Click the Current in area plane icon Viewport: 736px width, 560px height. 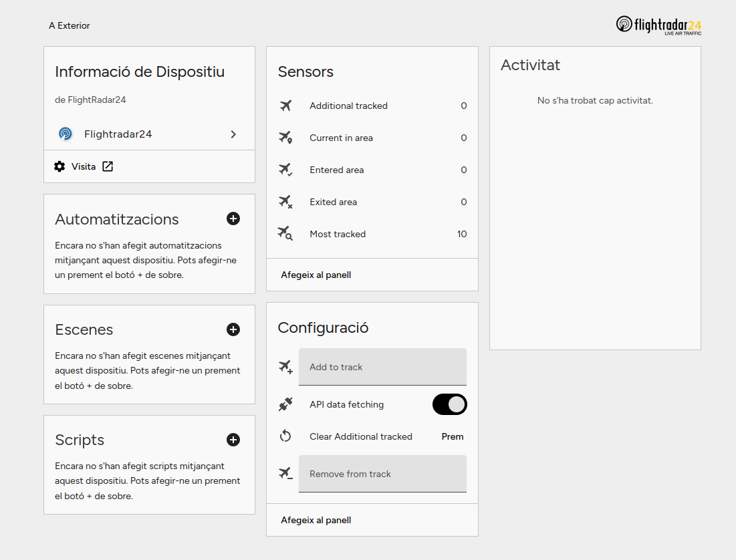(285, 138)
